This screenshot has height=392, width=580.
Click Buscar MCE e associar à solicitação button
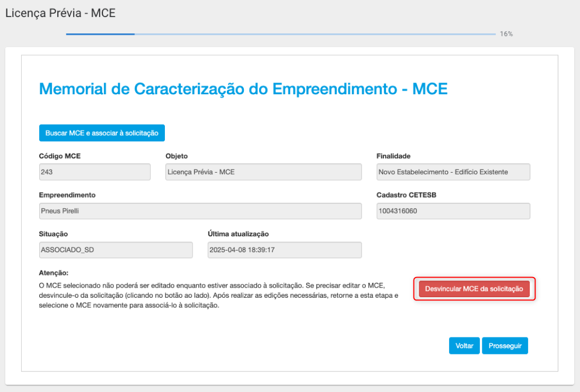click(102, 133)
